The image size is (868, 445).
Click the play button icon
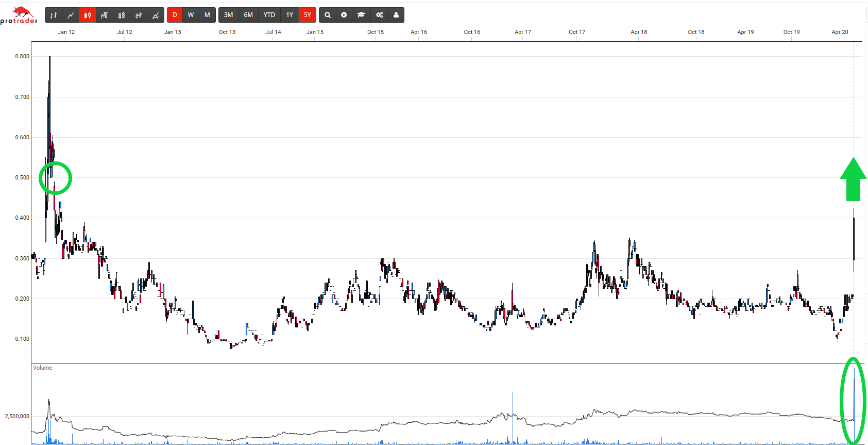pos(344,15)
